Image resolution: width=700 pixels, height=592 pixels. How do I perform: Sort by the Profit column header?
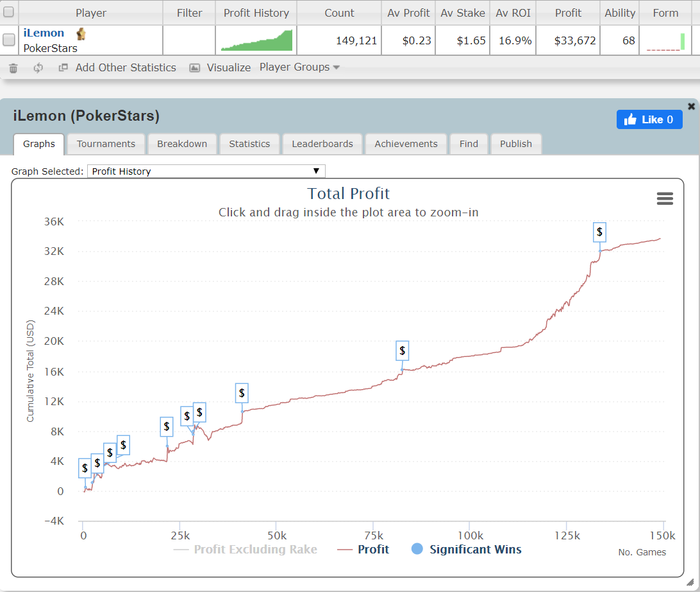tap(568, 13)
